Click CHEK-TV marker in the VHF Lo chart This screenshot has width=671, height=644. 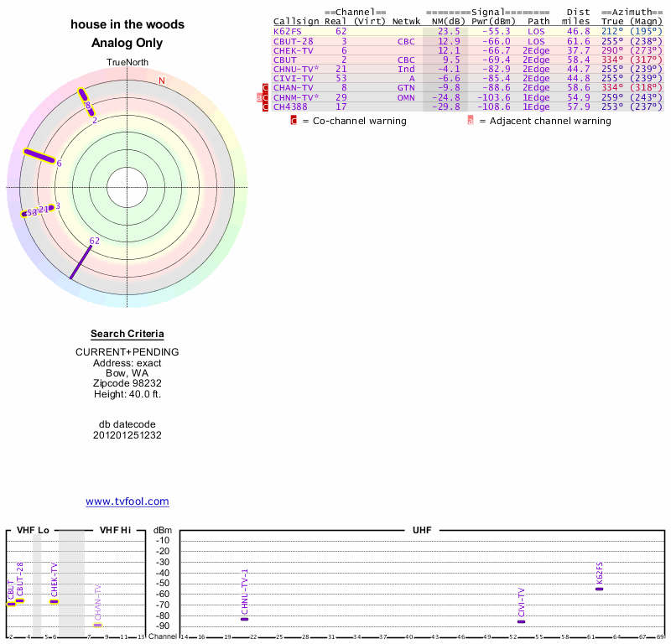pyautogui.click(x=54, y=601)
